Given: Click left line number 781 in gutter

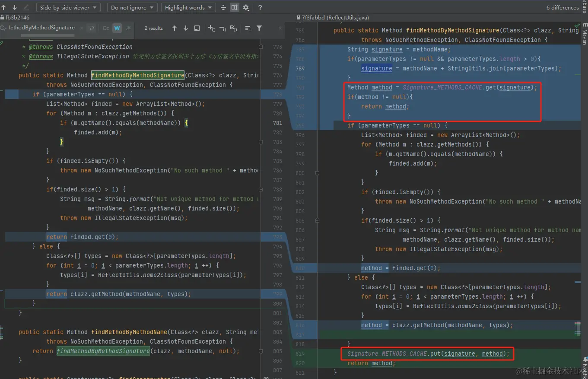Looking at the screenshot, I should (x=277, y=123).
